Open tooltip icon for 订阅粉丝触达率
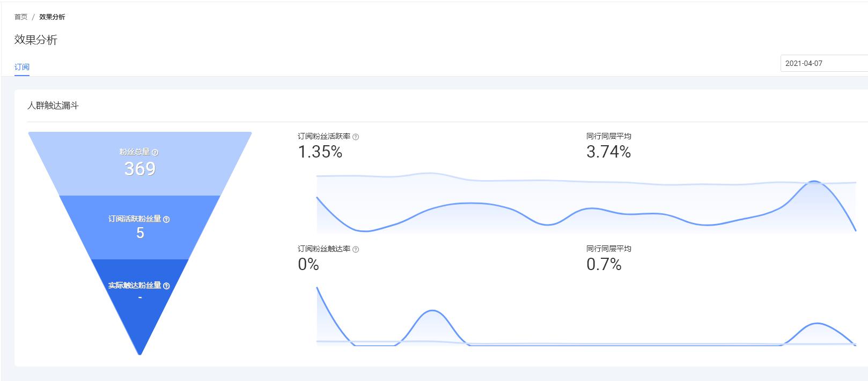Screen dimensions: 868x381 point(356,250)
